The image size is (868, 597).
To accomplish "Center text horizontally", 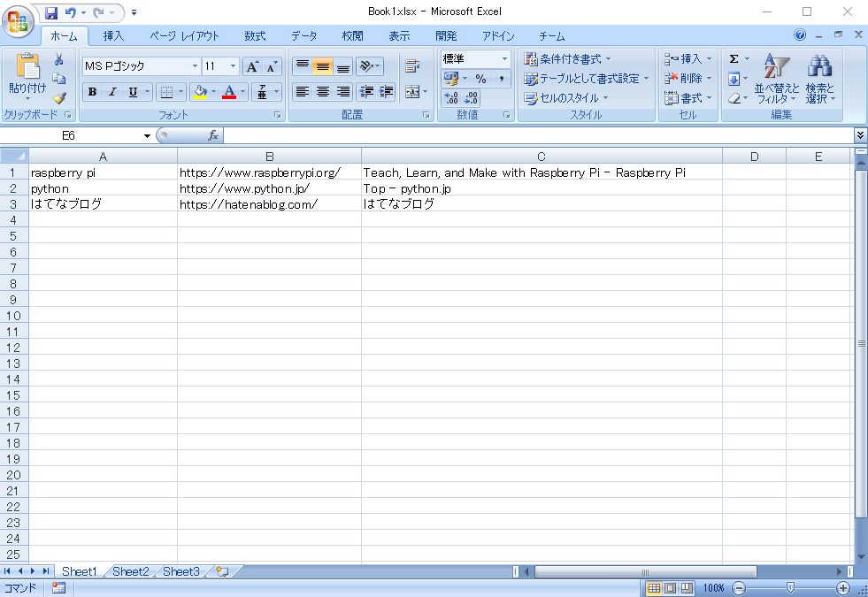I will (323, 92).
